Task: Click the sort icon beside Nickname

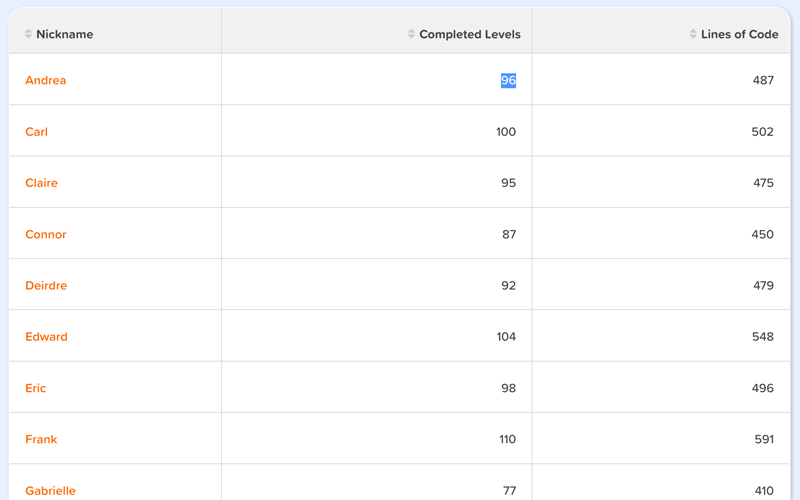Action: point(28,34)
